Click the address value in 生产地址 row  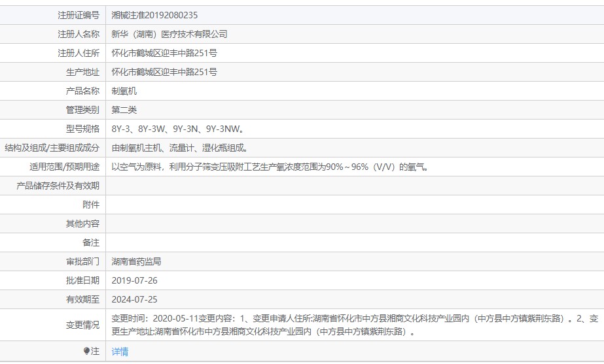(164, 72)
